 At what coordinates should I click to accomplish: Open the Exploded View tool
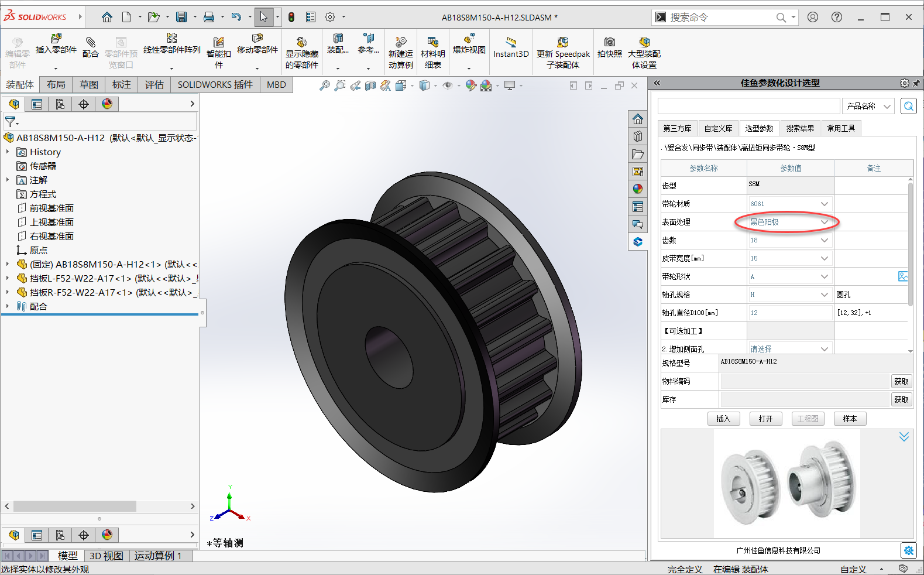469,39
